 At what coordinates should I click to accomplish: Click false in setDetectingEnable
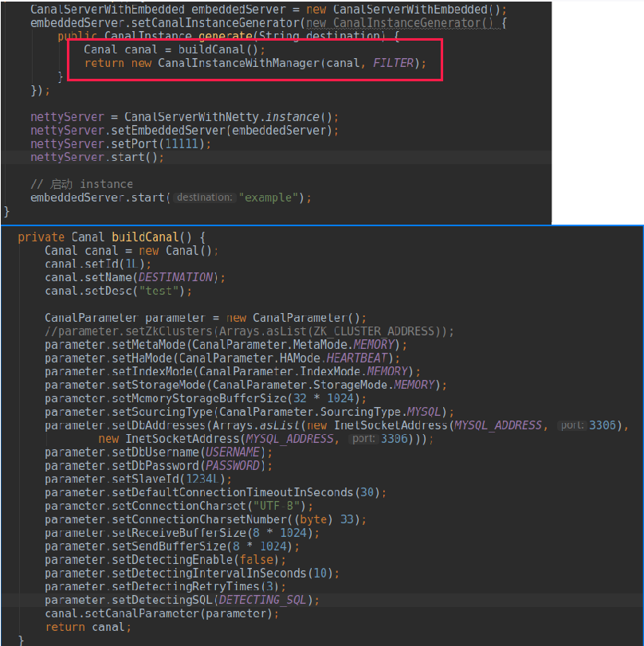pos(256,560)
